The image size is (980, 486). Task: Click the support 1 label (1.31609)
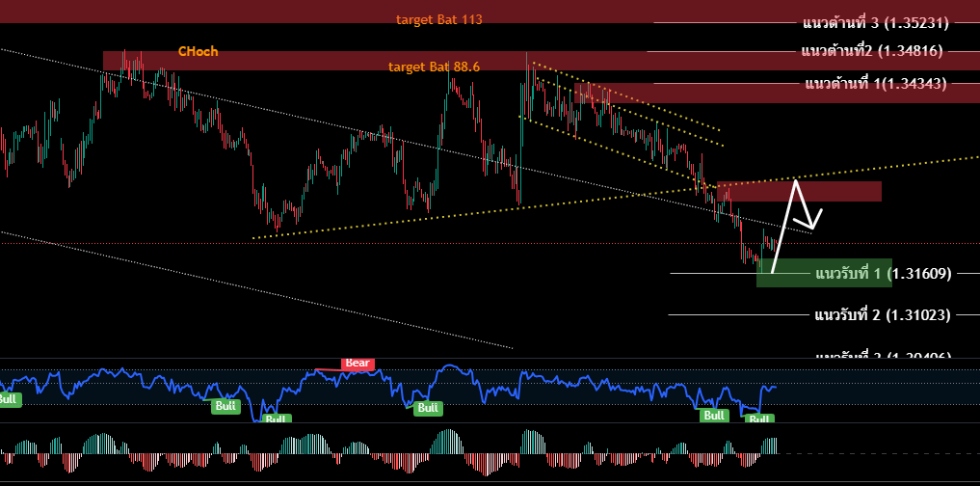point(883,274)
